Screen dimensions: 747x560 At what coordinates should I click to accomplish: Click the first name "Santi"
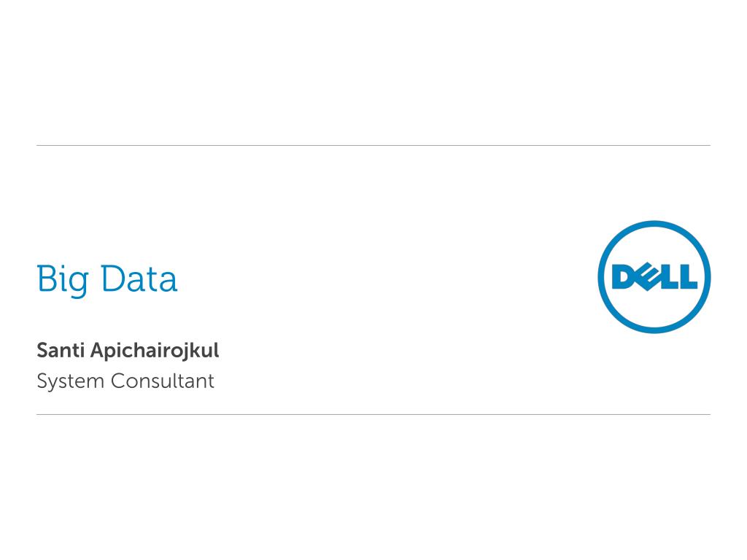[x=61, y=351]
